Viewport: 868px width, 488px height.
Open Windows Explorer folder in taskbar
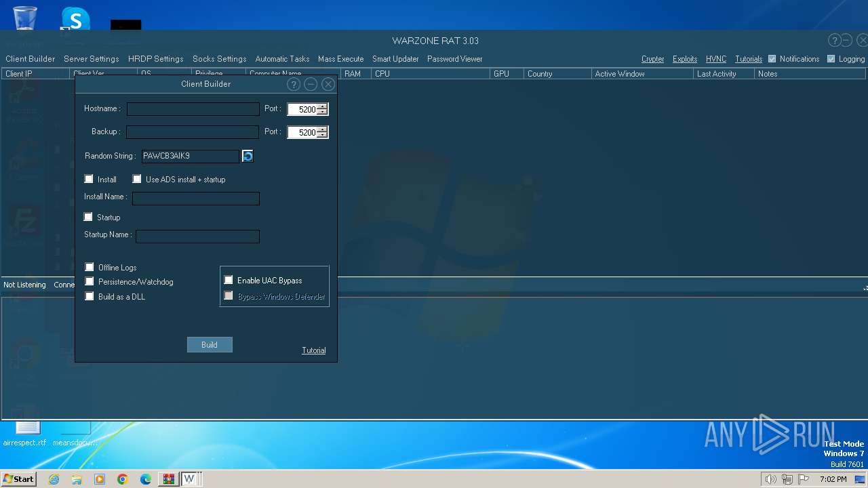coord(77,479)
